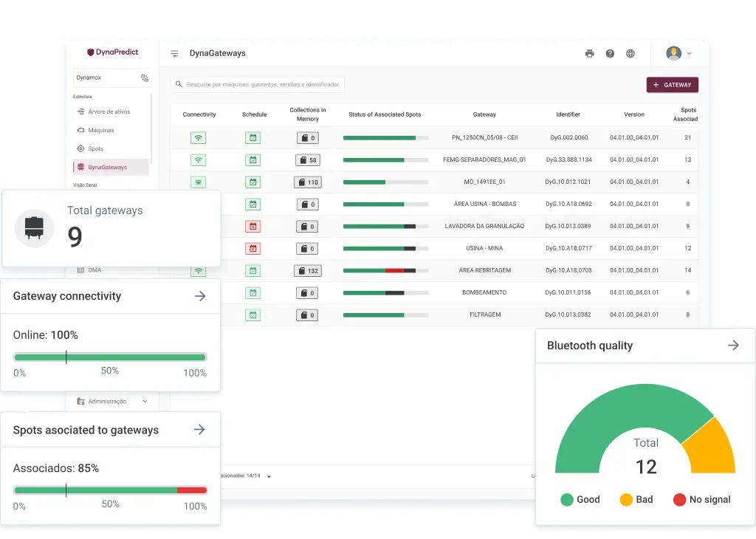Click the print icon in the header

tap(589, 53)
